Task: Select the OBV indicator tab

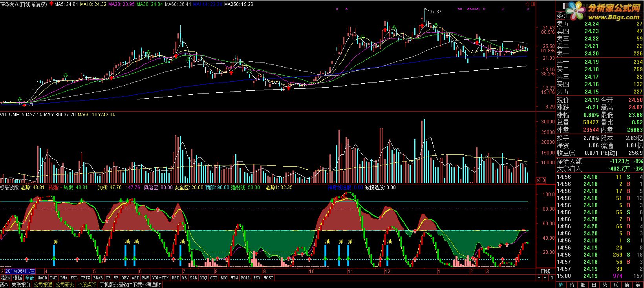Action: tap(125, 278)
